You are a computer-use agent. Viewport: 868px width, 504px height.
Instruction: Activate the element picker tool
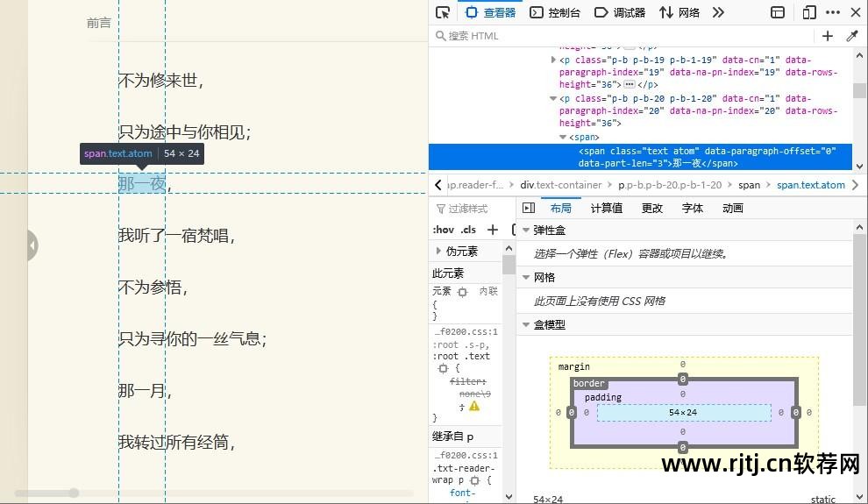[x=443, y=13]
